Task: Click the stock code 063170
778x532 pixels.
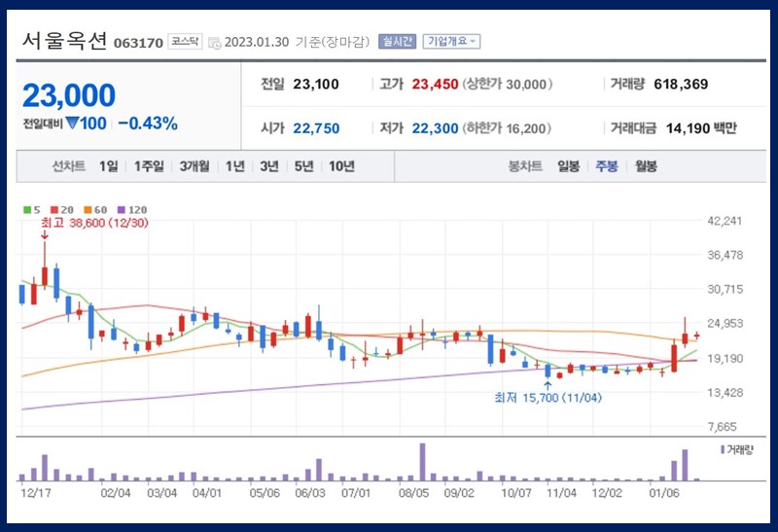Action: [138, 43]
